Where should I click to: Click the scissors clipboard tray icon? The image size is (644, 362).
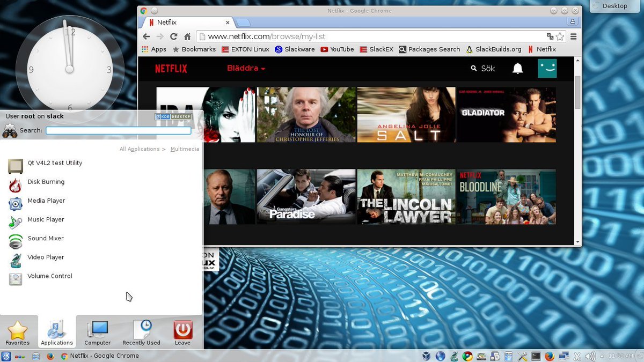(x=577, y=356)
